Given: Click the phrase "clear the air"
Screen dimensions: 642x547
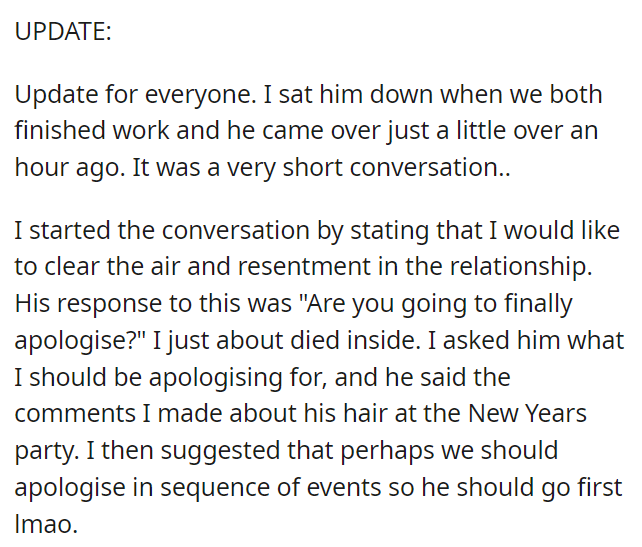Looking at the screenshot, I should point(112,267).
